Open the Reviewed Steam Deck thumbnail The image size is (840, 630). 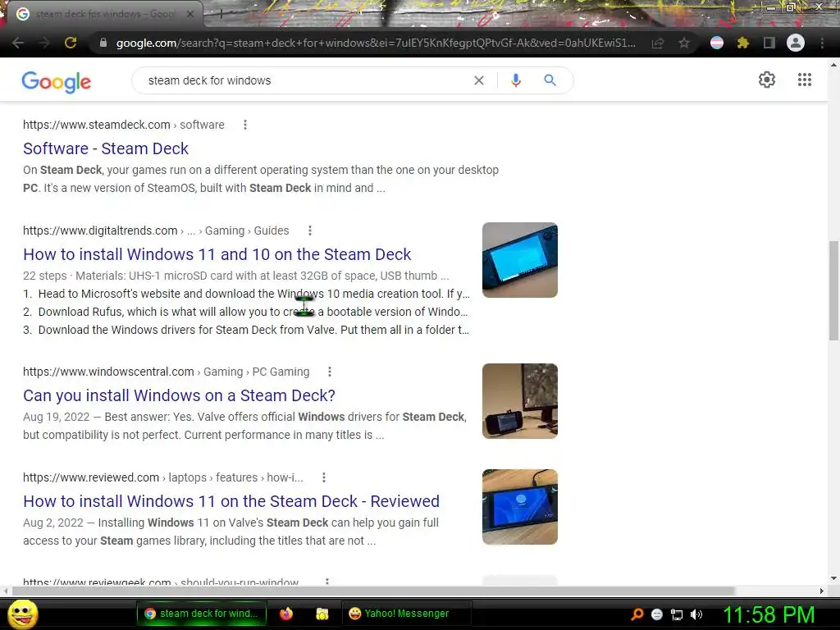click(519, 507)
